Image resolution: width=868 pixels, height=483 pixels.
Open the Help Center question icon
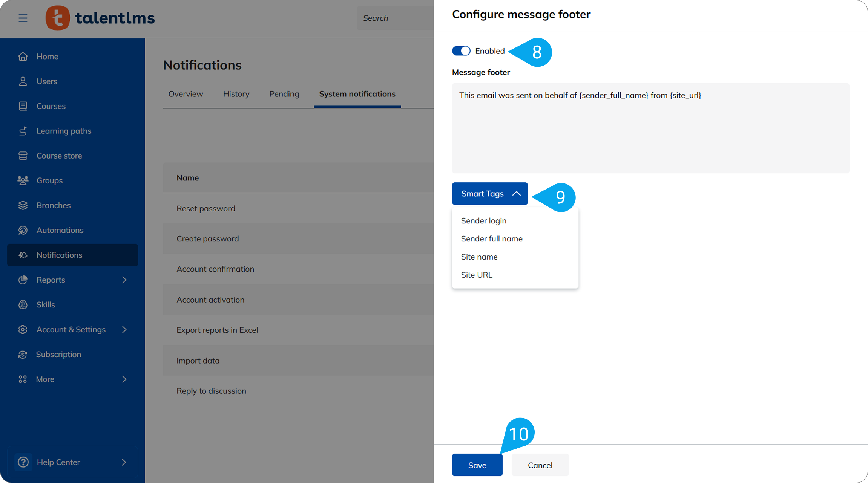pos(23,462)
